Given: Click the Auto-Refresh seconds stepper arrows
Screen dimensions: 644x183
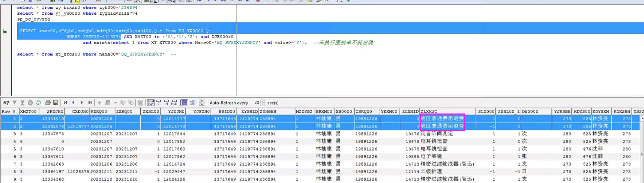Looking at the screenshot, I should tap(263, 103).
